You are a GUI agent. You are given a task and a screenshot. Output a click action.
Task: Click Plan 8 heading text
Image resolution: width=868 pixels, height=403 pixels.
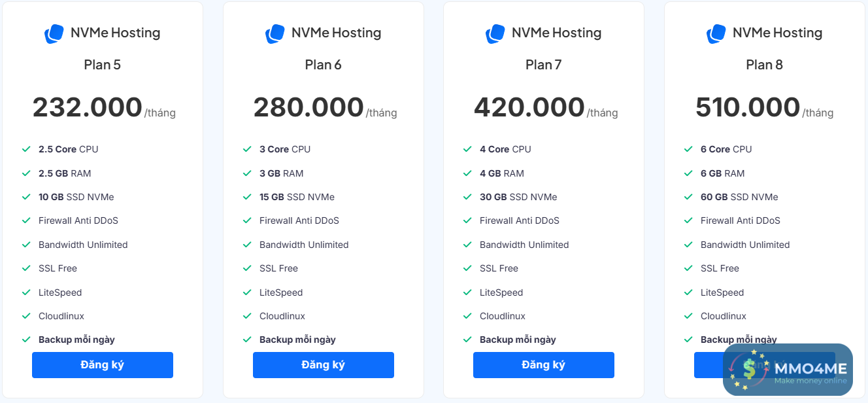click(x=764, y=65)
